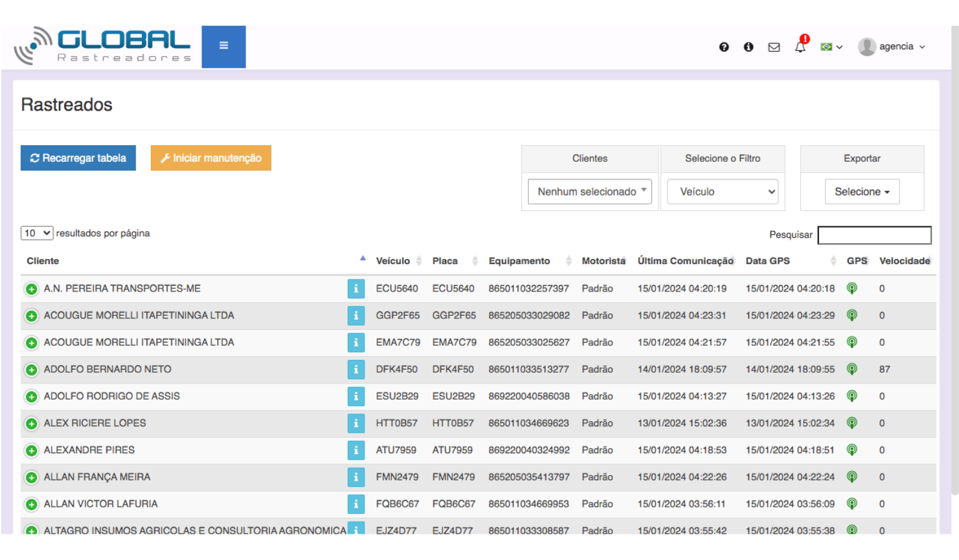This screenshot has width=959, height=560.
Task: Open info button for vehicle GGP2F65 row
Action: point(356,316)
